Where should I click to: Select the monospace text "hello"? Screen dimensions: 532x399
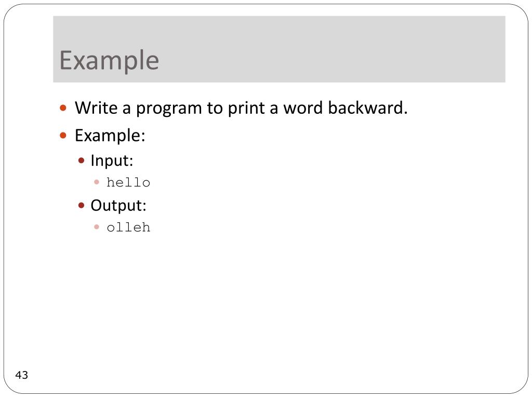pyautogui.click(x=128, y=182)
